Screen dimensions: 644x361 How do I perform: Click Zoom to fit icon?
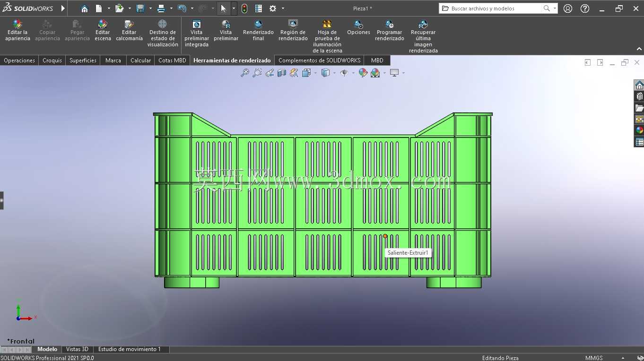pyautogui.click(x=244, y=73)
